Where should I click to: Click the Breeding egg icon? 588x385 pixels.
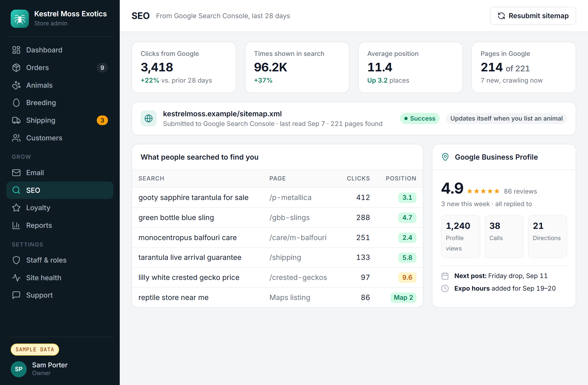coord(16,103)
